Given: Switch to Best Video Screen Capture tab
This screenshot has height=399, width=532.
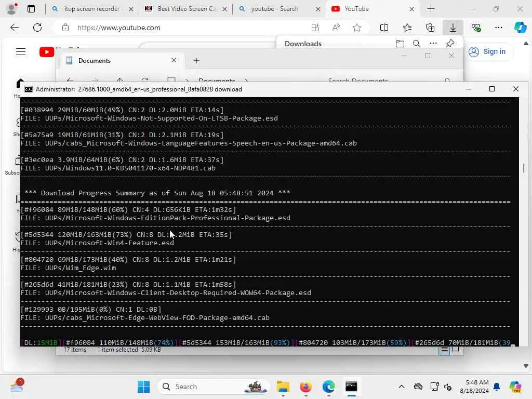Looking at the screenshot, I should pos(187,9).
